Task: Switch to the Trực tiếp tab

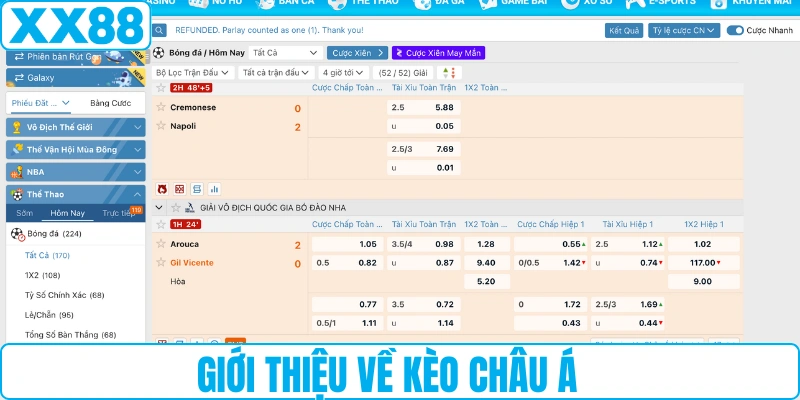Action: (x=119, y=213)
